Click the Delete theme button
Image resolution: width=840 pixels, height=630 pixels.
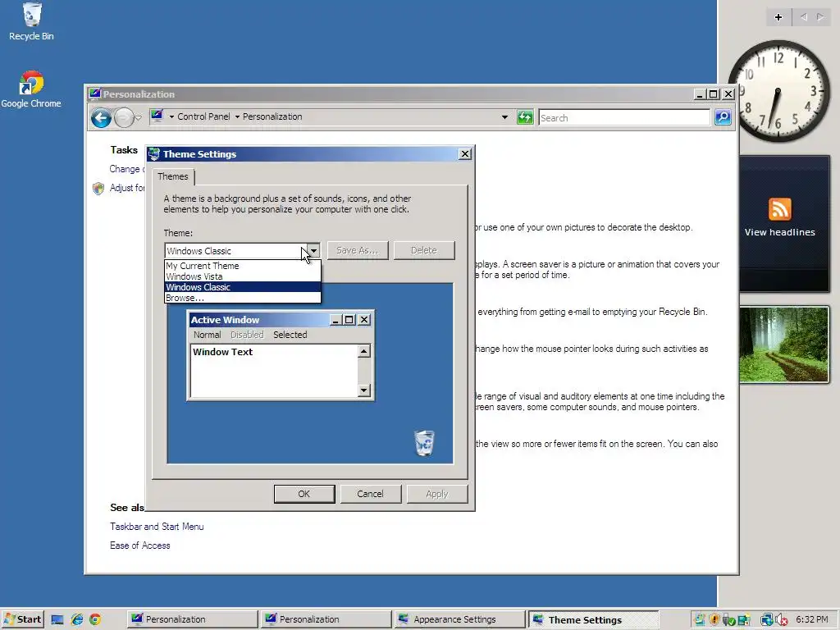point(424,250)
